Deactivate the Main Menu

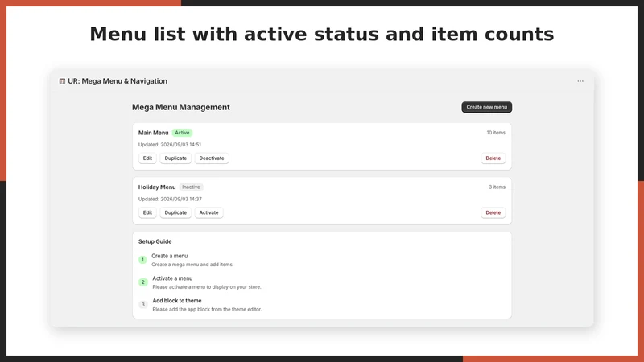click(212, 158)
